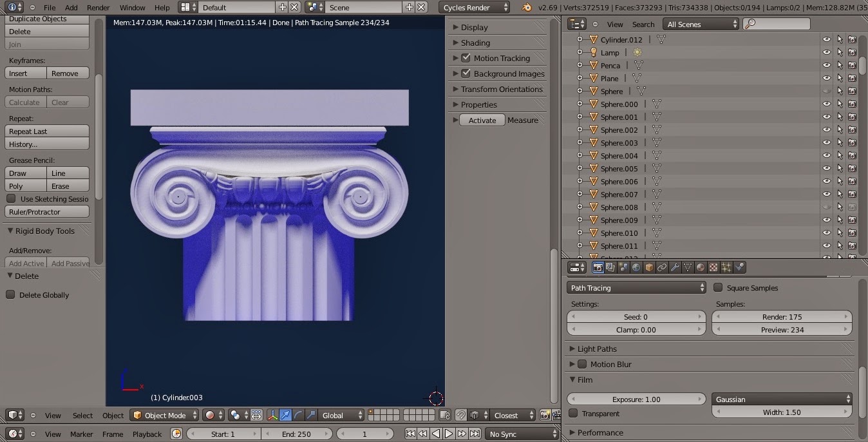Hide Sphere.003 using its eye icon
This screenshot has width=868, height=442.
827,142
